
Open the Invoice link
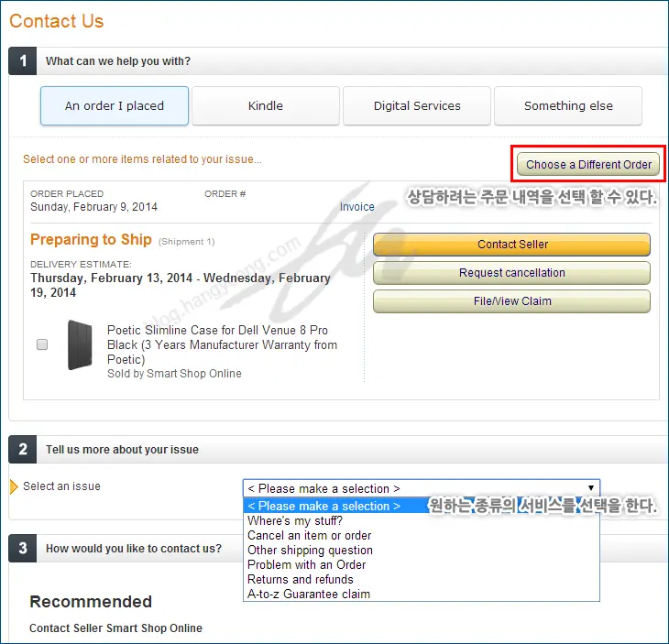pos(357,207)
